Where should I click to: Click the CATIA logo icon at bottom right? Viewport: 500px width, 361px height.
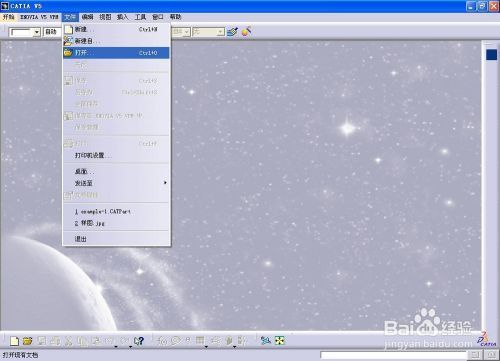point(487,339)
